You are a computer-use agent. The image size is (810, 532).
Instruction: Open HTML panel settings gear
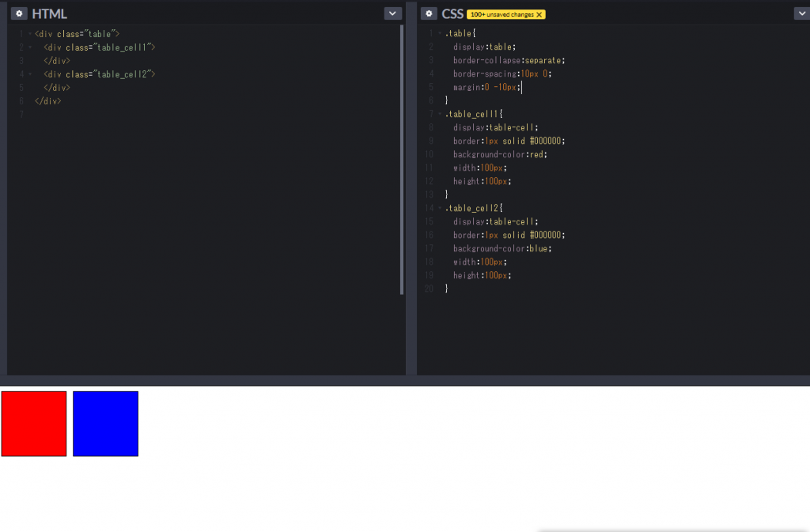click(19, 13)
